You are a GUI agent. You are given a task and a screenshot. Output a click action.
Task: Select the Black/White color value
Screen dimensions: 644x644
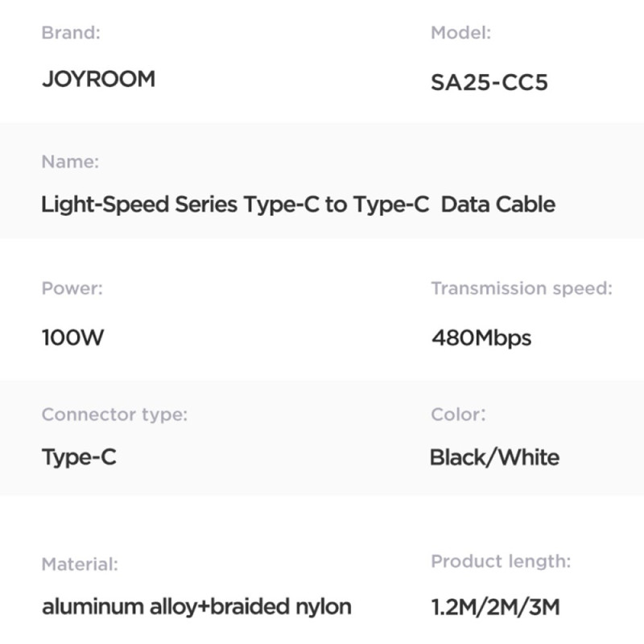point(494,457)
